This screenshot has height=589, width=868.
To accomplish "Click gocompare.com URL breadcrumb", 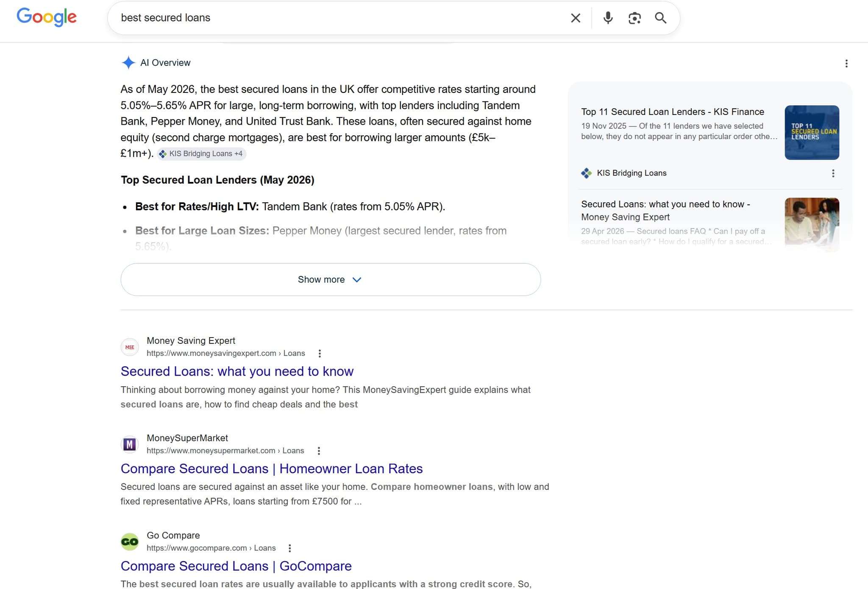I will pos(211,548).
